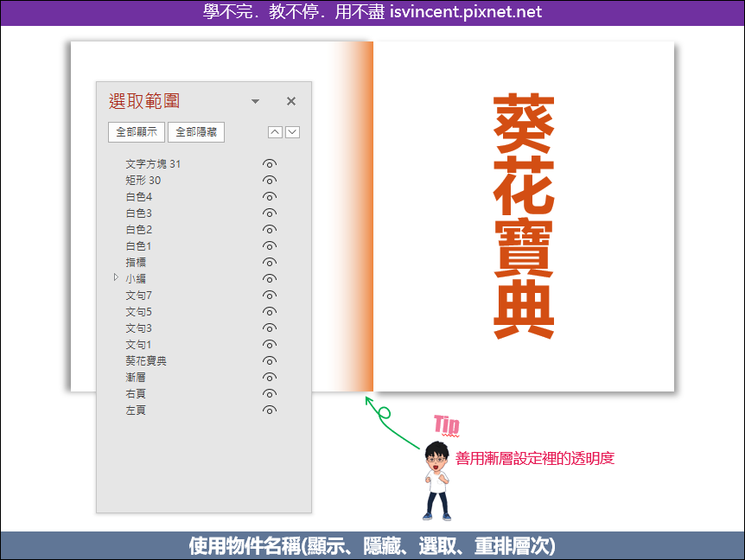Viewport: 745px width, 560px height.
Task: Select the 文句7 item
Action: [139, 296]
